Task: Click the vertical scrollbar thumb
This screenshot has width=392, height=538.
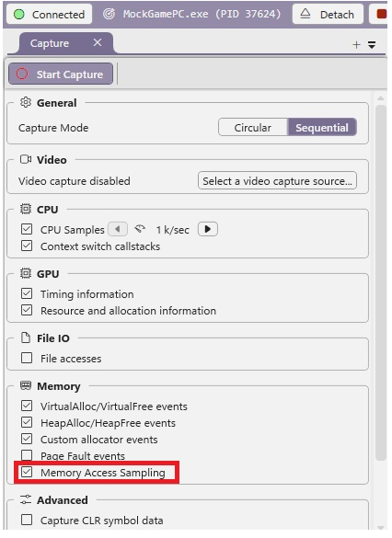Action: (381, 282)
